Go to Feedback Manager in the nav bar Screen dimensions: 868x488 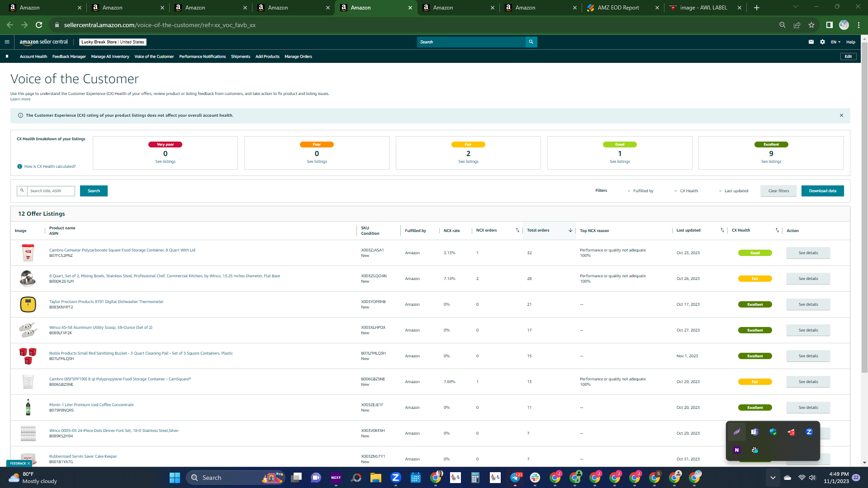(x=69, y=57)
